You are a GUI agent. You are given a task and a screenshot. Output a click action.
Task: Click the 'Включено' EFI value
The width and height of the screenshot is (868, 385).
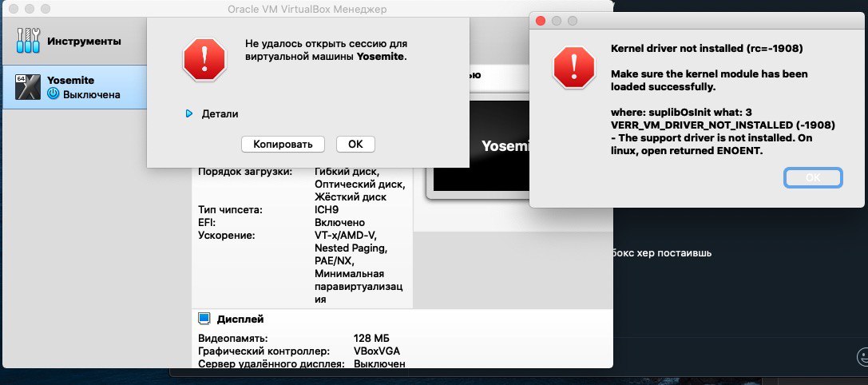(x=339, y=223)
